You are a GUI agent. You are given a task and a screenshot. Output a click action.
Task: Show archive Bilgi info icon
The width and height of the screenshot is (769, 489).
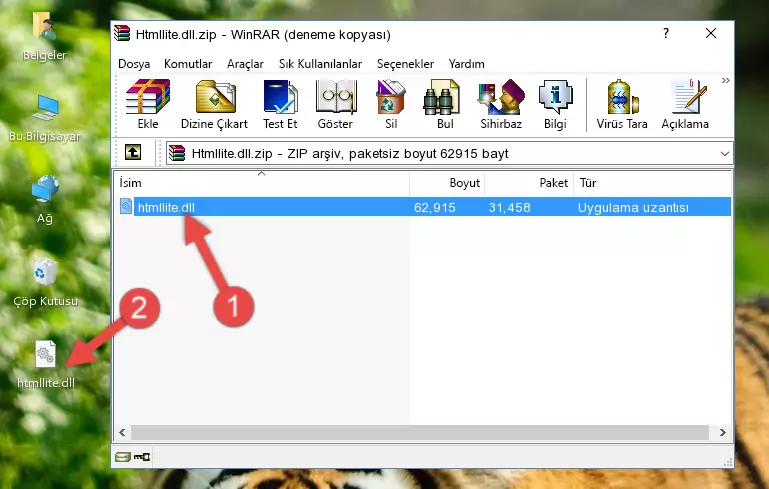click(555, 104)
